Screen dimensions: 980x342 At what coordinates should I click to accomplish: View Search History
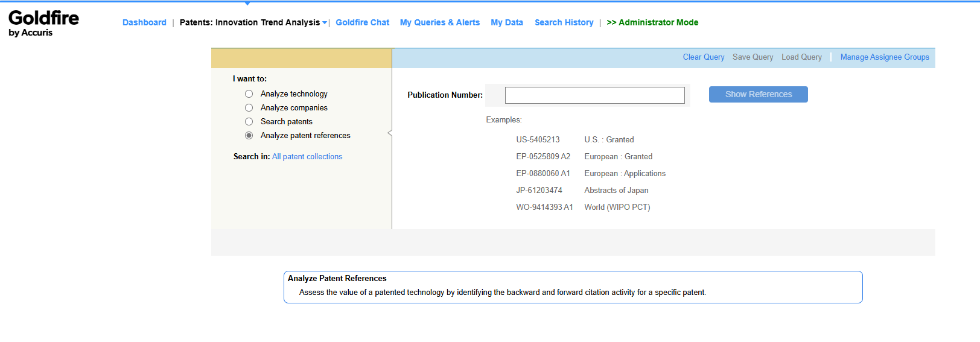point(564,22)
